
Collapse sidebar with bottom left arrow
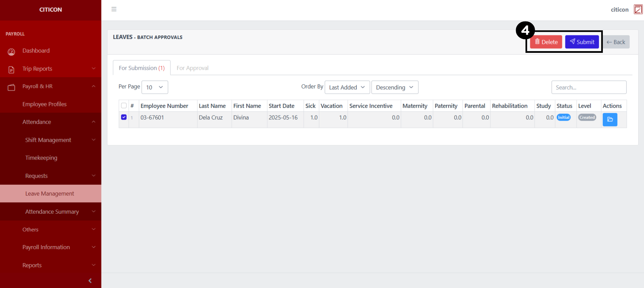pos(90,281)
